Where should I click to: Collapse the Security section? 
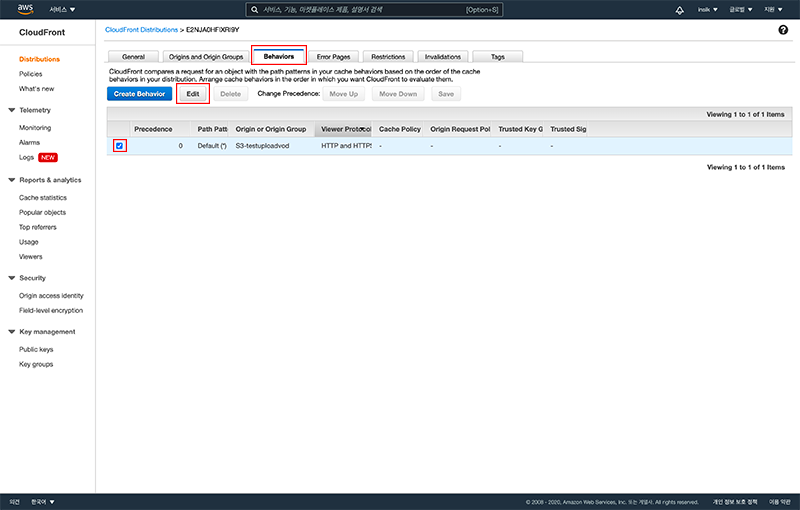pyautogui.click(x=12, y=278)
